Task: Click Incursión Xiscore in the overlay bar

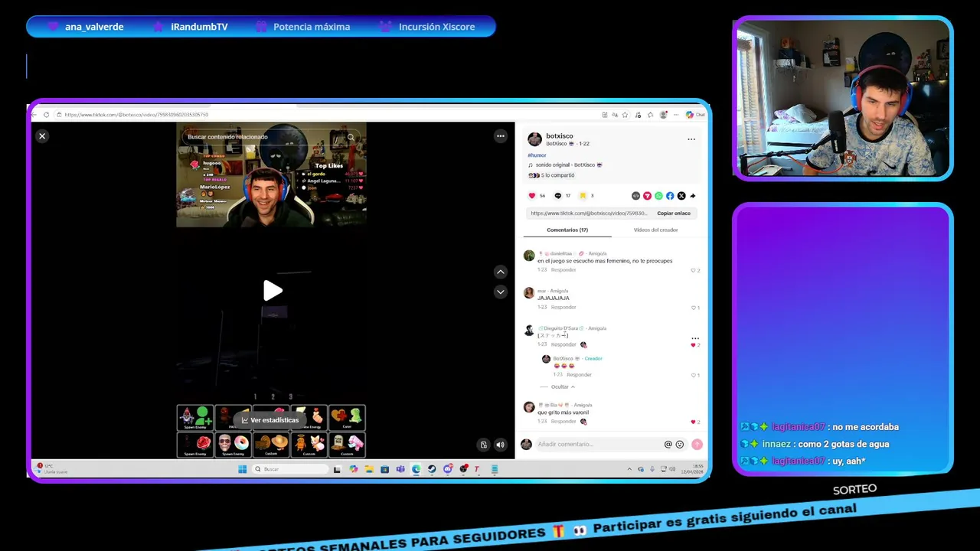Action: pyautogui.click(x=436, y=27)
